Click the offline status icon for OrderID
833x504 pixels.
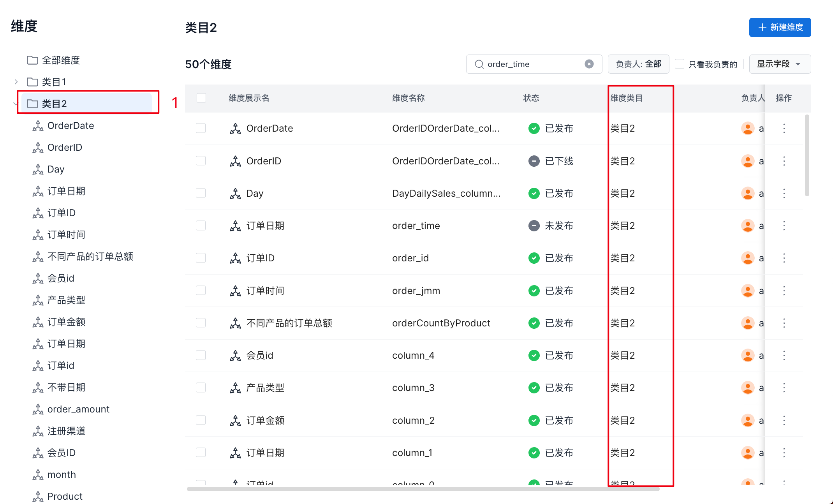point(534,161)
